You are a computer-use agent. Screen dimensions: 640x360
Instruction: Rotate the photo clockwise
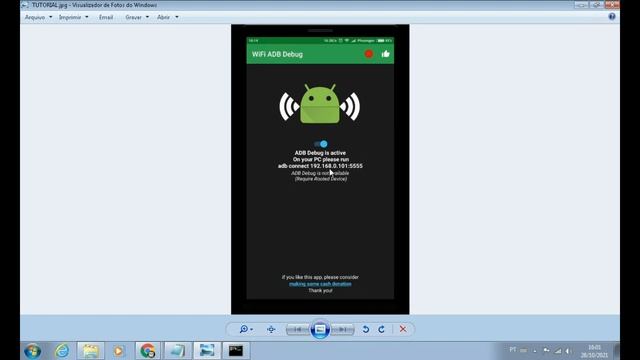[x=381, y=329]
